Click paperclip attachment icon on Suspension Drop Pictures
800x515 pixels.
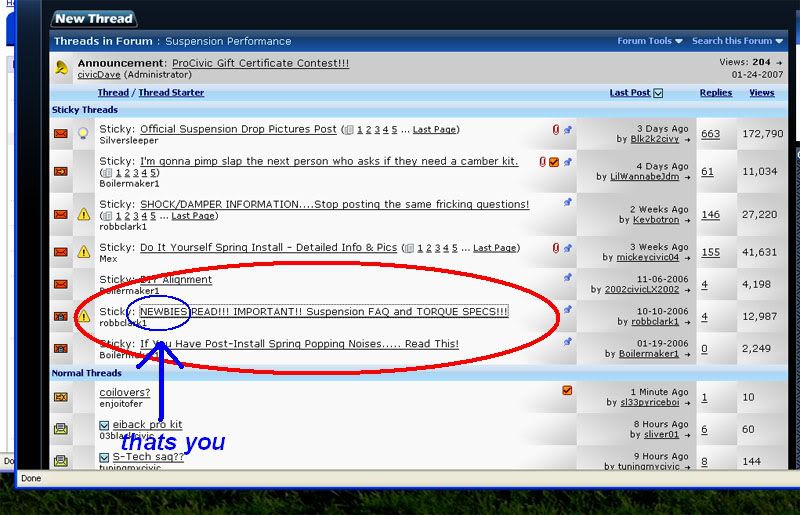point(556,130)
